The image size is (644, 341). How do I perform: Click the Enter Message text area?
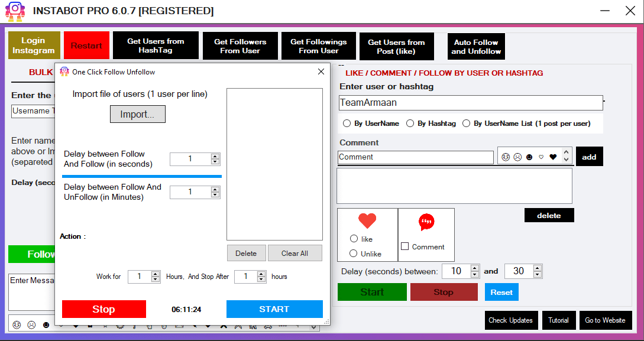click(x=31, y=292)
